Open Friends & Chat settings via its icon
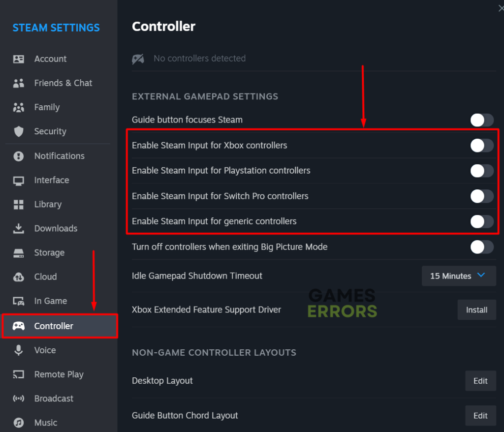Image resolution: width=504 pixels, height=432 pixels. point(19,83)
